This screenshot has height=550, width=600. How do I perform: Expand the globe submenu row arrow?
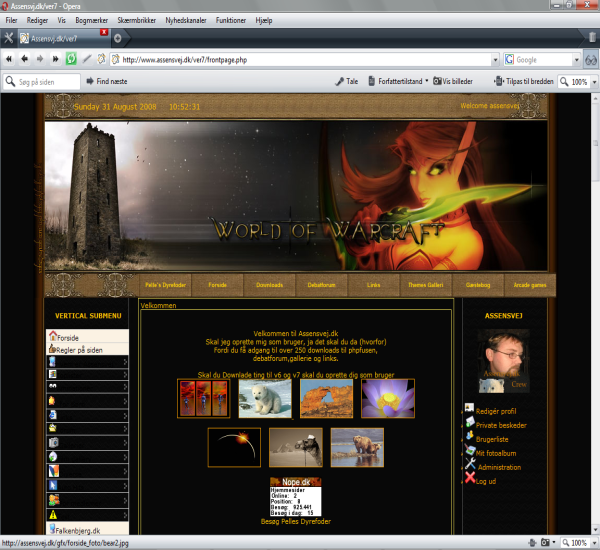click(125, 457)
